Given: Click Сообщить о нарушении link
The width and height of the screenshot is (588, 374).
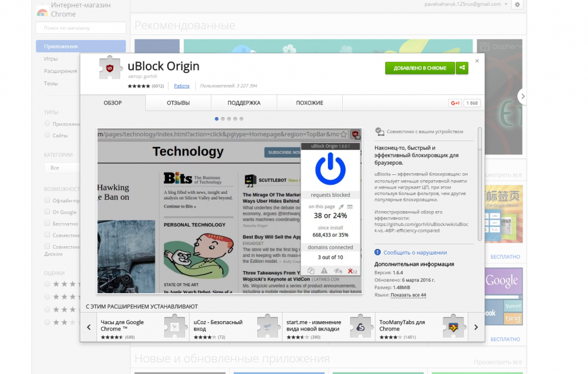Looking at the screenshot, I should tap(415, 252).
